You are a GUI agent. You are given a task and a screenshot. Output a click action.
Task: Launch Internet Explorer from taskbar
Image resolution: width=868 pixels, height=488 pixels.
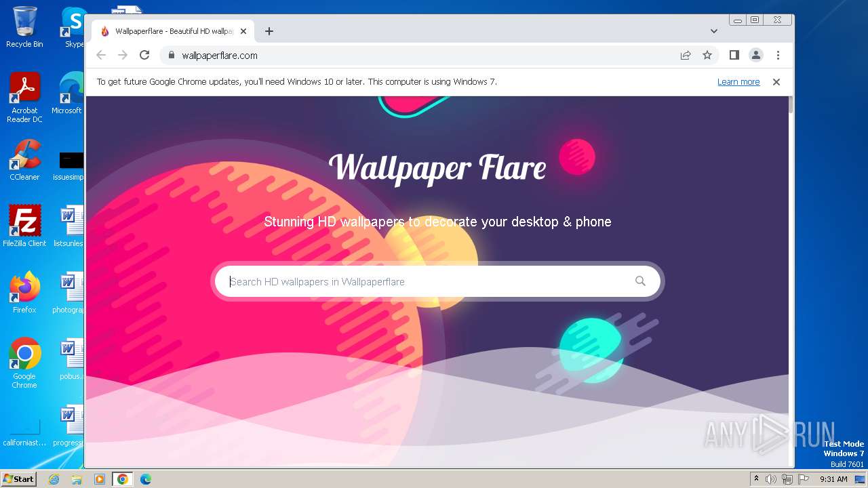click(x=54, y=479)
